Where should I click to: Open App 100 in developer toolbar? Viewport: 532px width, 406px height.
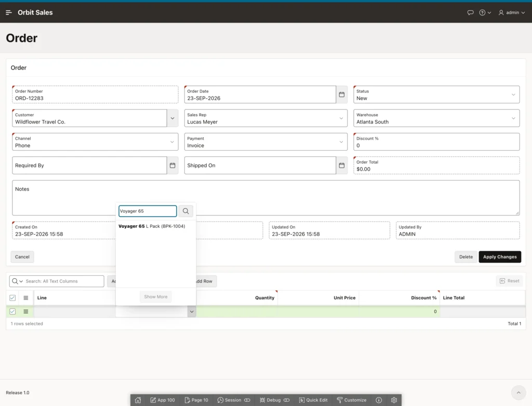(x=163, y=400)
